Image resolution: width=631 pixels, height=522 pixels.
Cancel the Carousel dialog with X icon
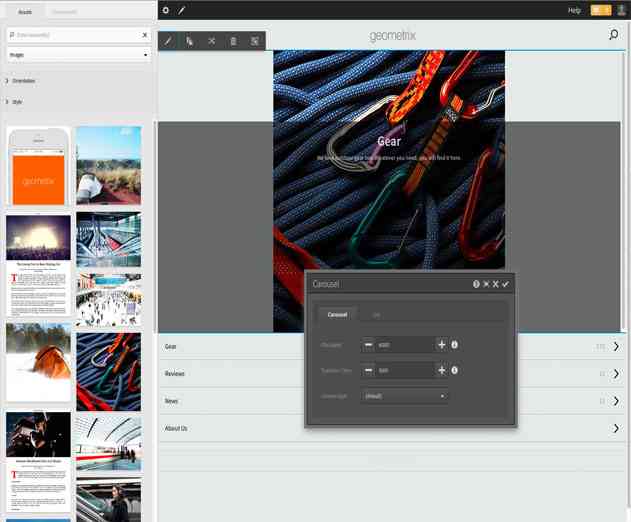click(x=495, y=284)
